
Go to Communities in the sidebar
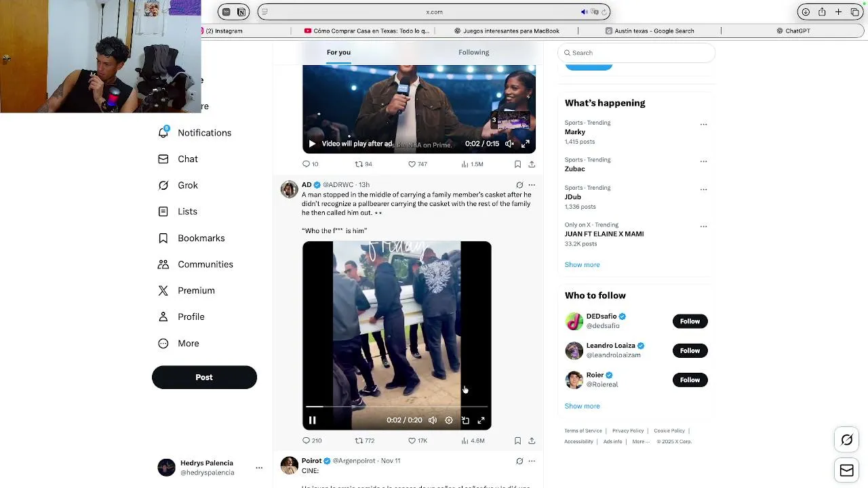[x=195, y=264]
